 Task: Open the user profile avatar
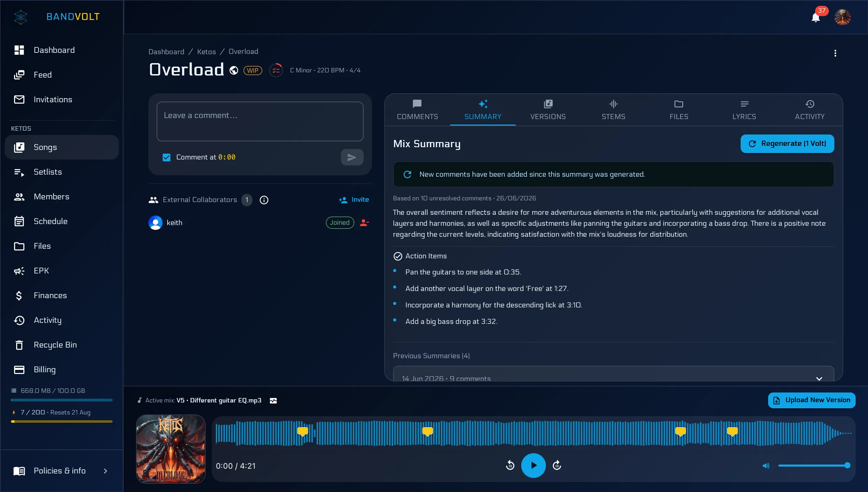coord(843,17)
